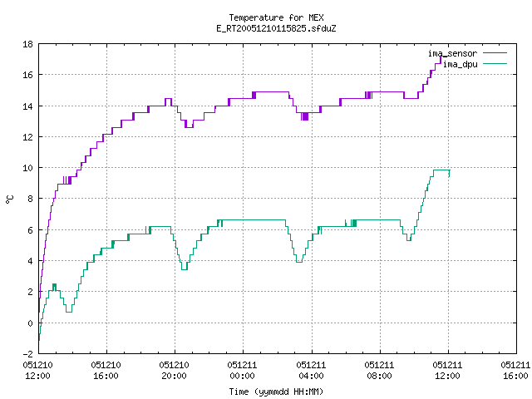Click the y-axis tick label 8
The image size is (532, 399).
point(30,199)
